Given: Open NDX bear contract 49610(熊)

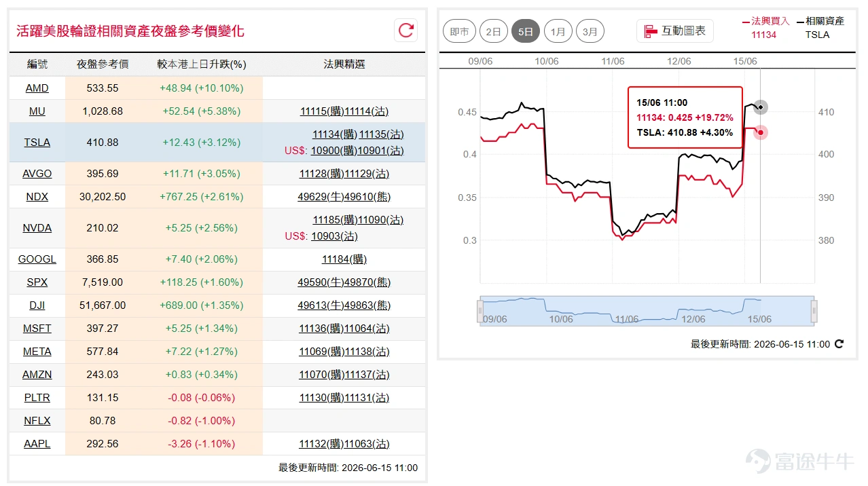Looking at the screenshot, I should [x=367, y=197].
